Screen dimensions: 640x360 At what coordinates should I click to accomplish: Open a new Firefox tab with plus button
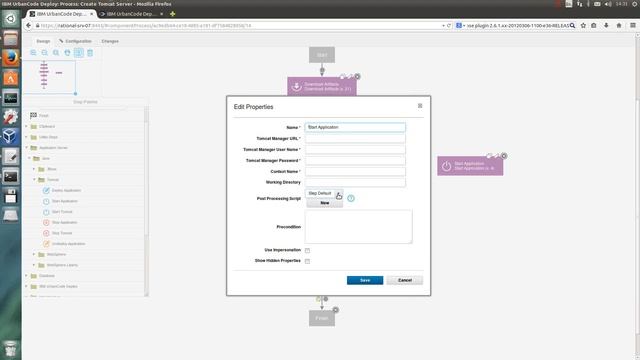[x=172, y=14]
